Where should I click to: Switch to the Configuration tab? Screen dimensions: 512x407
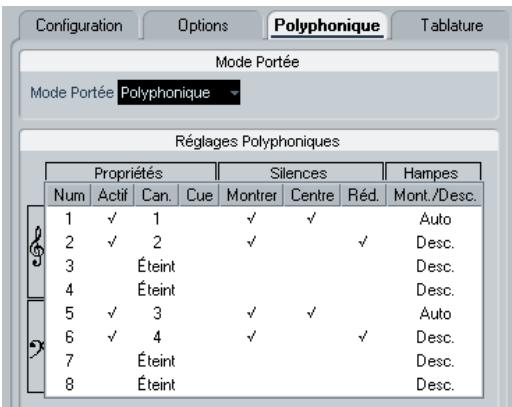pyautogui.click(x=79, y=25)
